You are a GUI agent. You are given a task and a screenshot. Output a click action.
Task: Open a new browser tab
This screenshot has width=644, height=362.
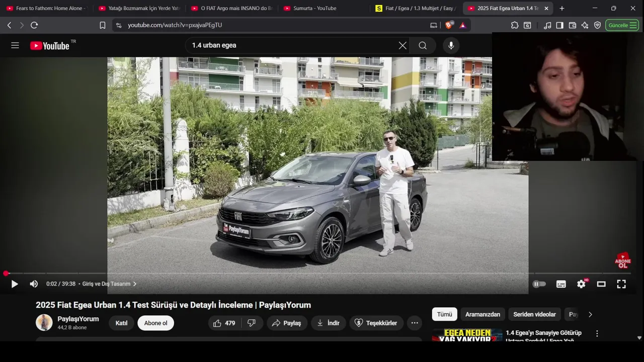pos(562,9)
